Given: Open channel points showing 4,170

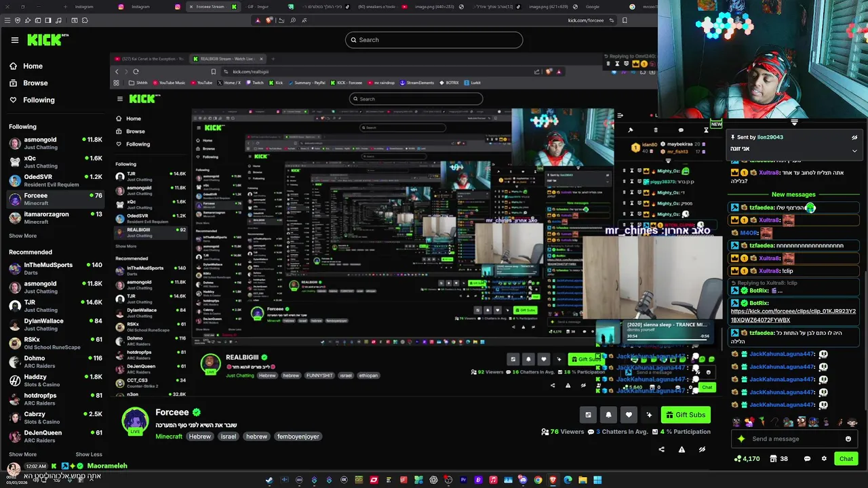Looking at the screenshot, I should click(x=747, y=459).
